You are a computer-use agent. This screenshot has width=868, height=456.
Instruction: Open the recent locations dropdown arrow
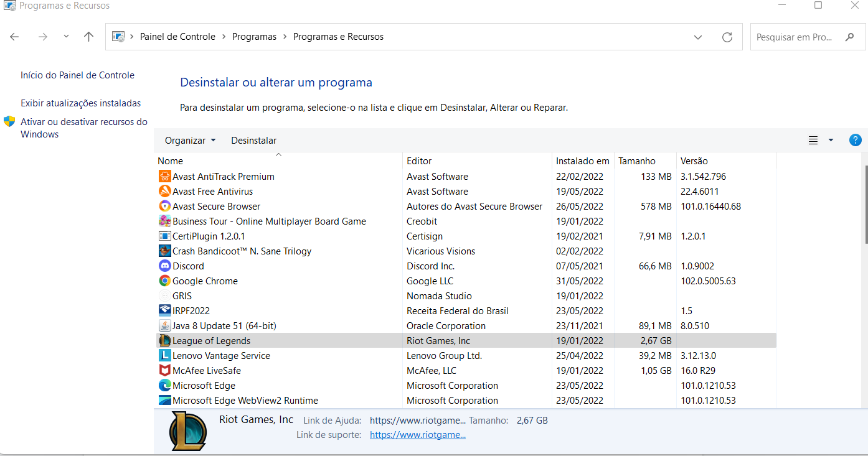pyautogui.click(x=66, y=37)
